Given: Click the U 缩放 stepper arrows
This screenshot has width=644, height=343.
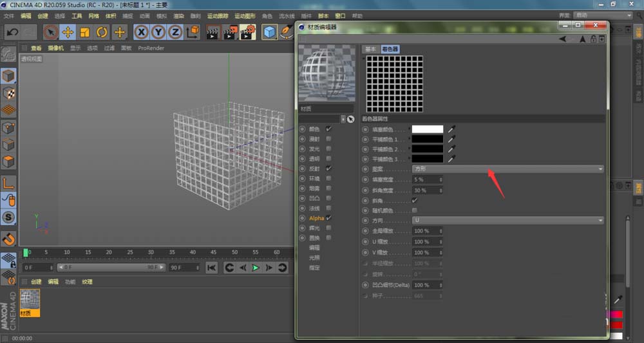Looking at the screenshot, I should (x=440, y=242).
